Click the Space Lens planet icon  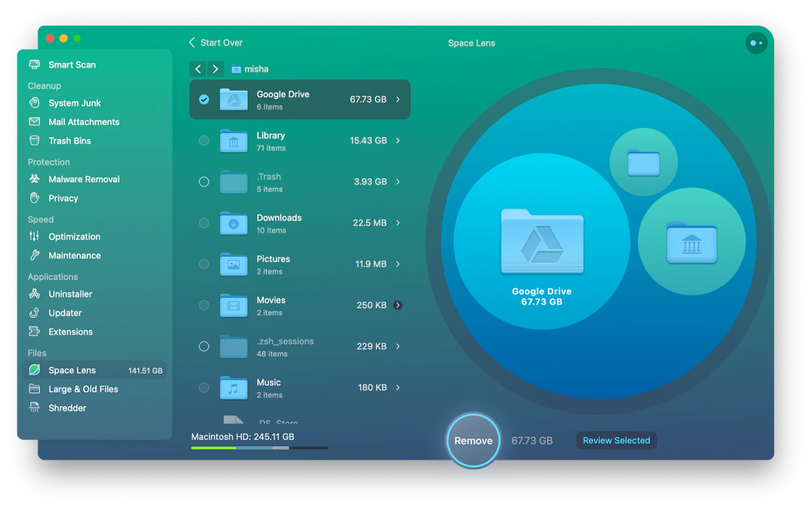34,370
